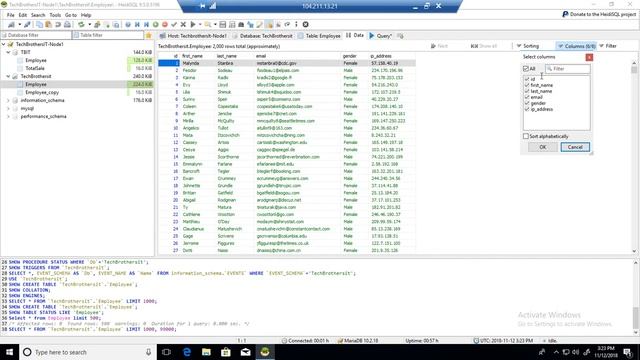This screenshot has width=640, height=360.
Task: Uncheck the first_name column checkbox
Action: click(x=527, y=85)
